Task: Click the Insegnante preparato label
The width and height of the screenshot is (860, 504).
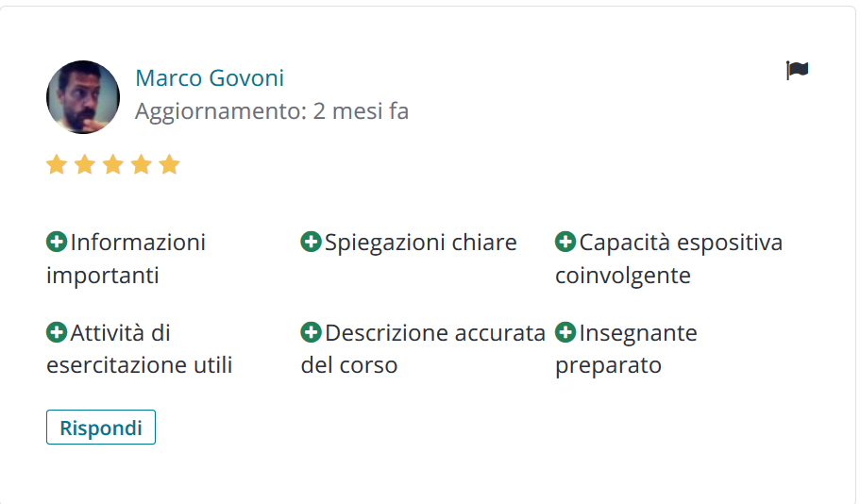Action: (x=626, y=349)
